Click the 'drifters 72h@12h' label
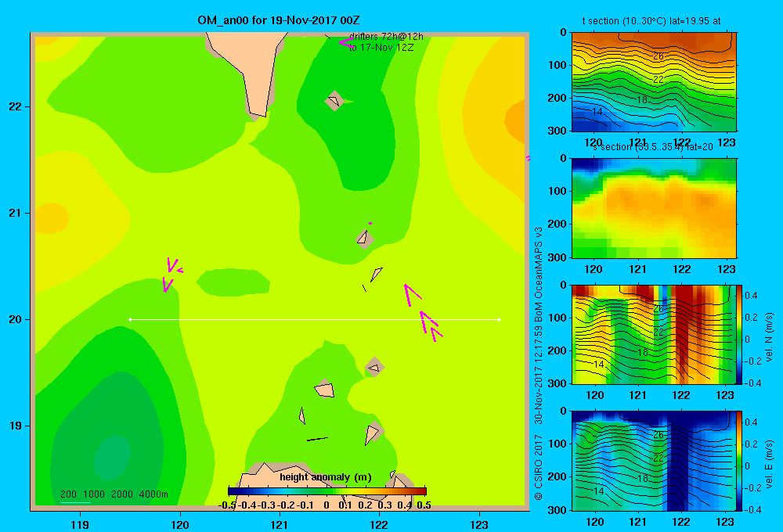 coord(386,37)
